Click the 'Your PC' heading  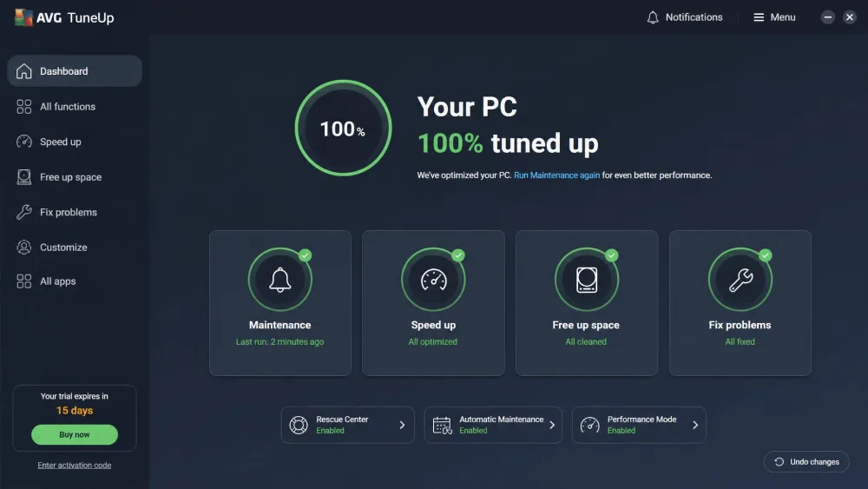click(x=467, y=107)
